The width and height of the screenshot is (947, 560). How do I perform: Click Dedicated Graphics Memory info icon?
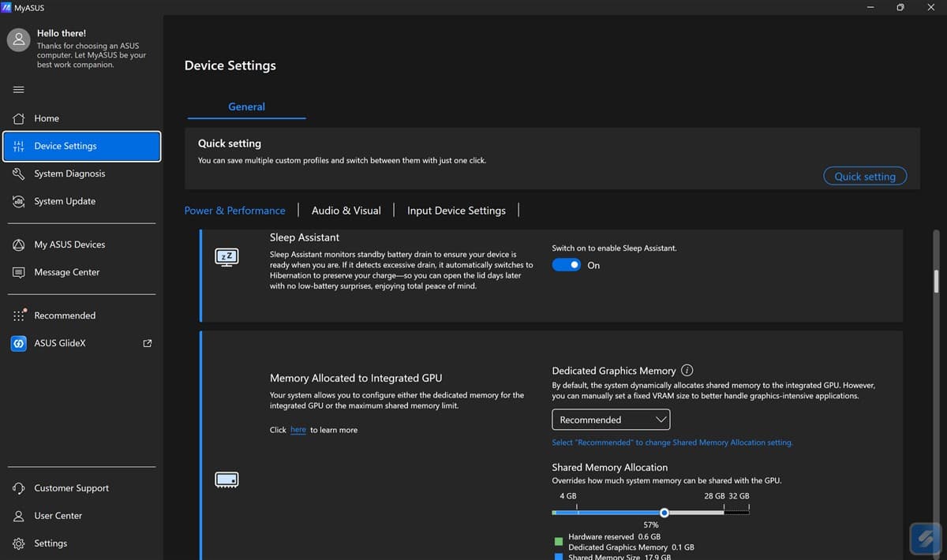coord(687,370)
